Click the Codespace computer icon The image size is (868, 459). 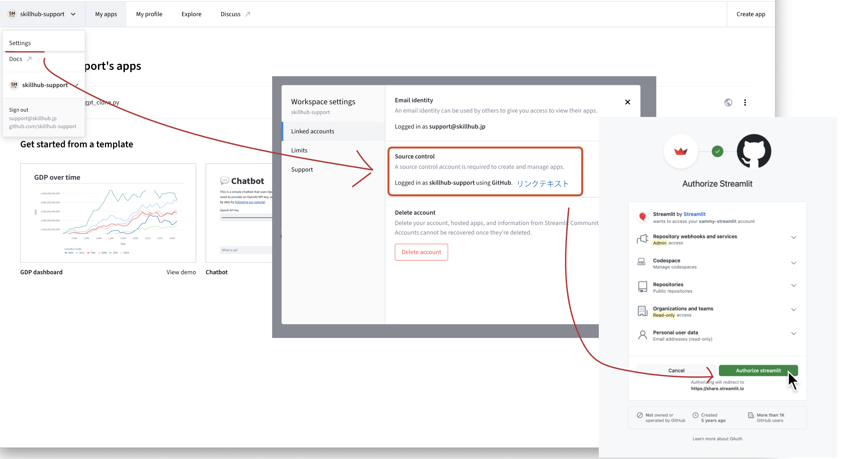pyautogui.click(x=641, y=262)
